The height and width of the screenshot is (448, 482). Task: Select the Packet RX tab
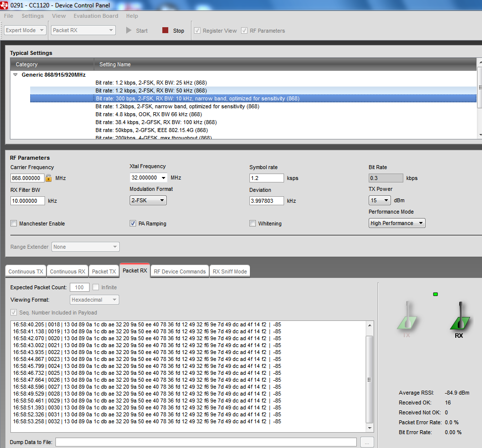(x=135, y=270)
